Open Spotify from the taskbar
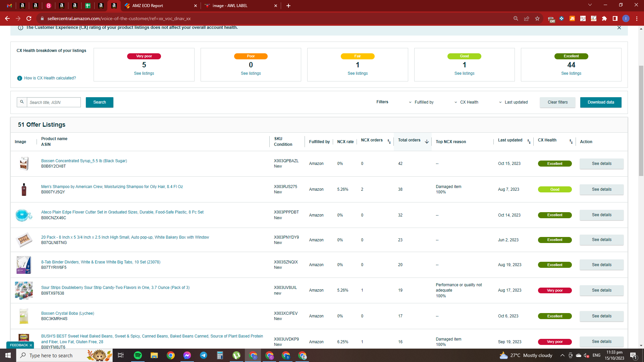Screen dimensions: 644x362 click(x=138, y=355)
